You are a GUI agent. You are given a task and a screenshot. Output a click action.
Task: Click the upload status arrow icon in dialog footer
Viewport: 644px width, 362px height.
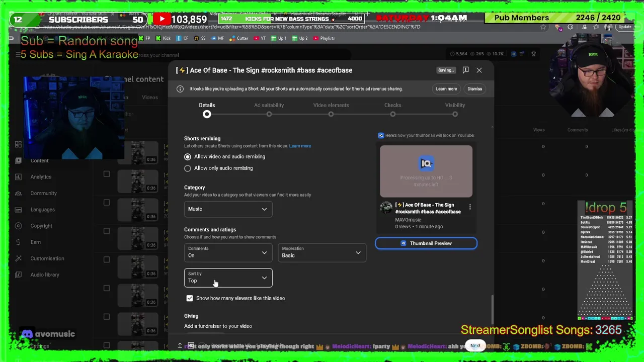pos(180,345)
